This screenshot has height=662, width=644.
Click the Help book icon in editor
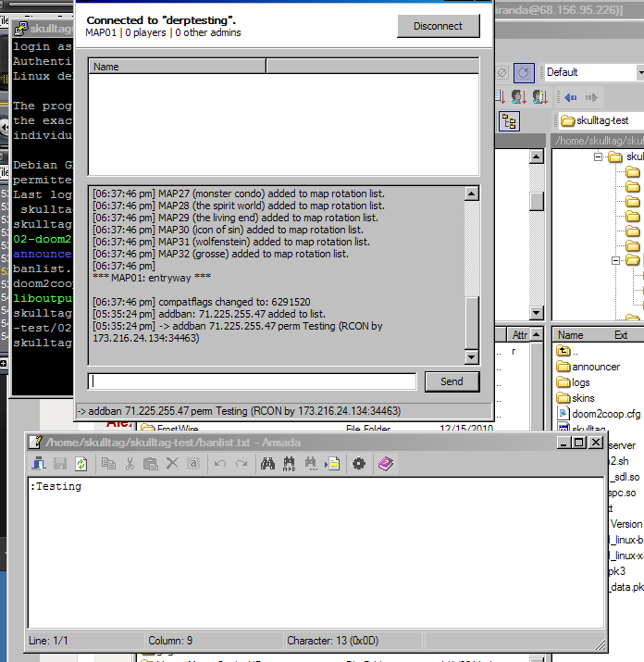point(386,464)
